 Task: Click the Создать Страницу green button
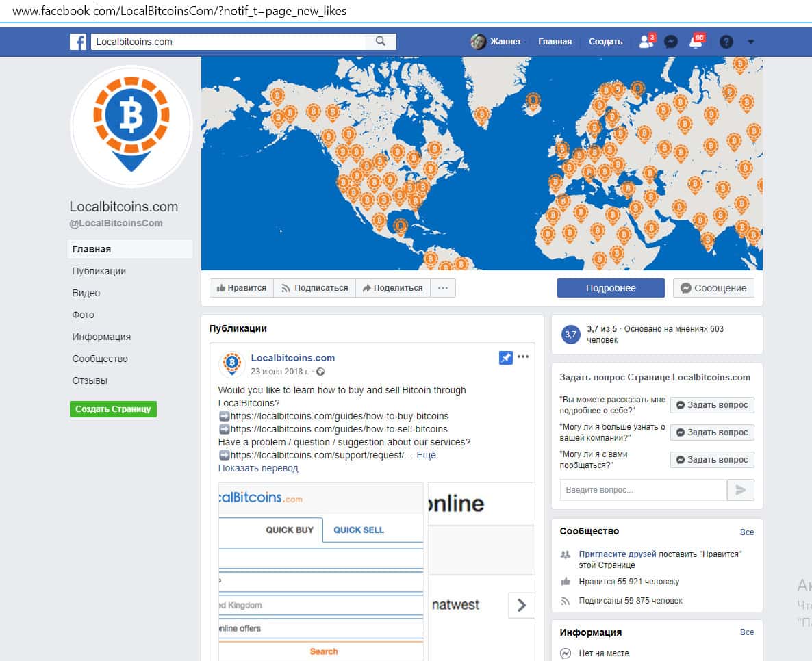(113, 409)
